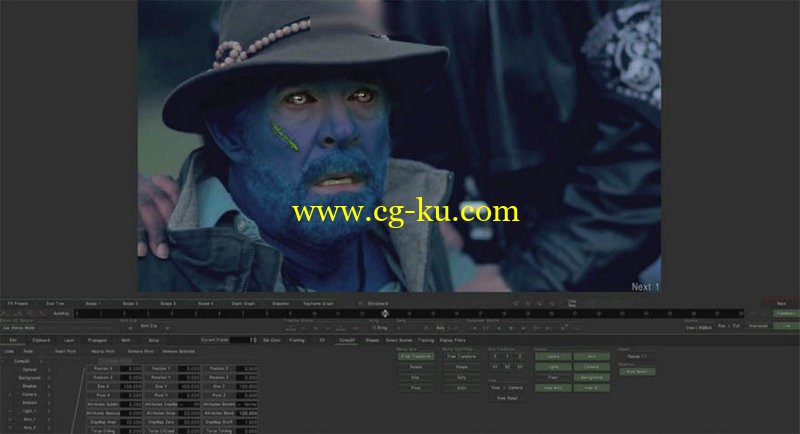The image size is (800, 434).
Task: Toggle the Storyboard checkbox
Action: [360, 303]
